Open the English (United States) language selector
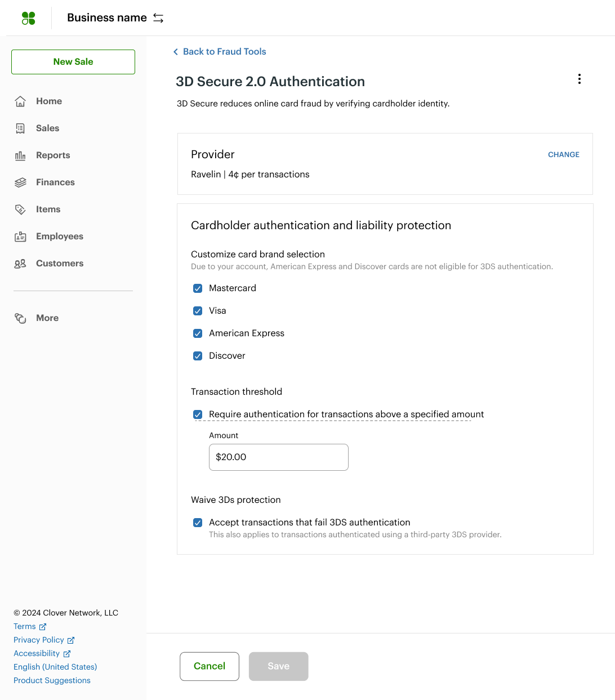The width and height of the screenshot is (615, 700). click(x=55, y=666)
